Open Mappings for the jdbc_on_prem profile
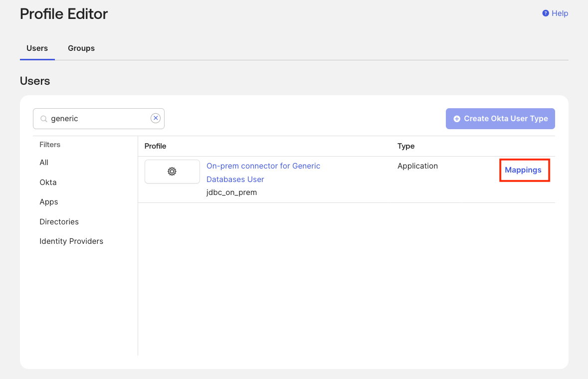 [524, 170]
